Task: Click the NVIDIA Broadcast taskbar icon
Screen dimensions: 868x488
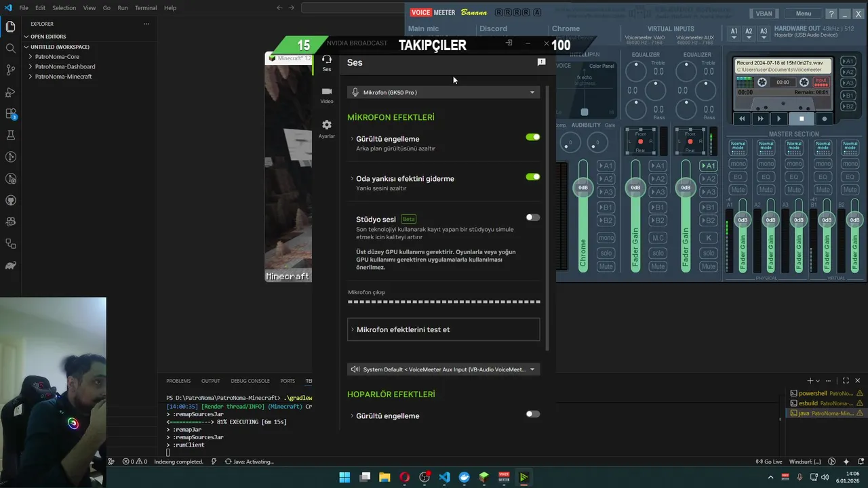Action: [524, 477]
